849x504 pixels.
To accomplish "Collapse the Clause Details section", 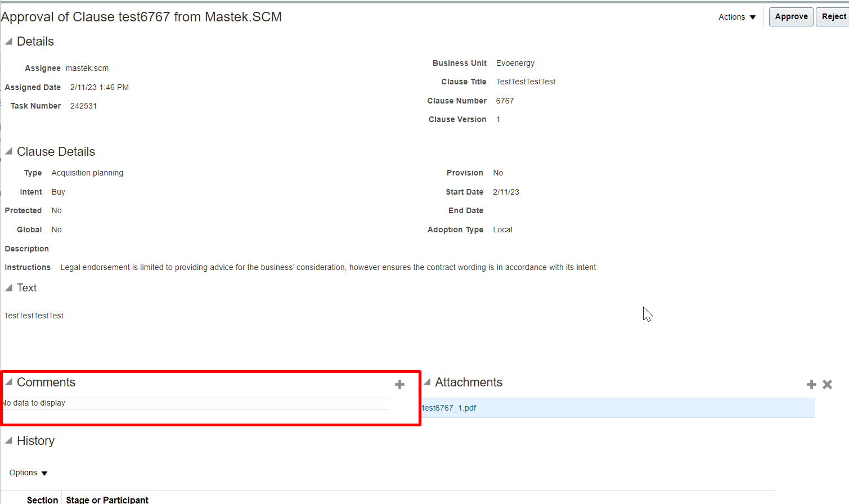I will coord(8,151).
